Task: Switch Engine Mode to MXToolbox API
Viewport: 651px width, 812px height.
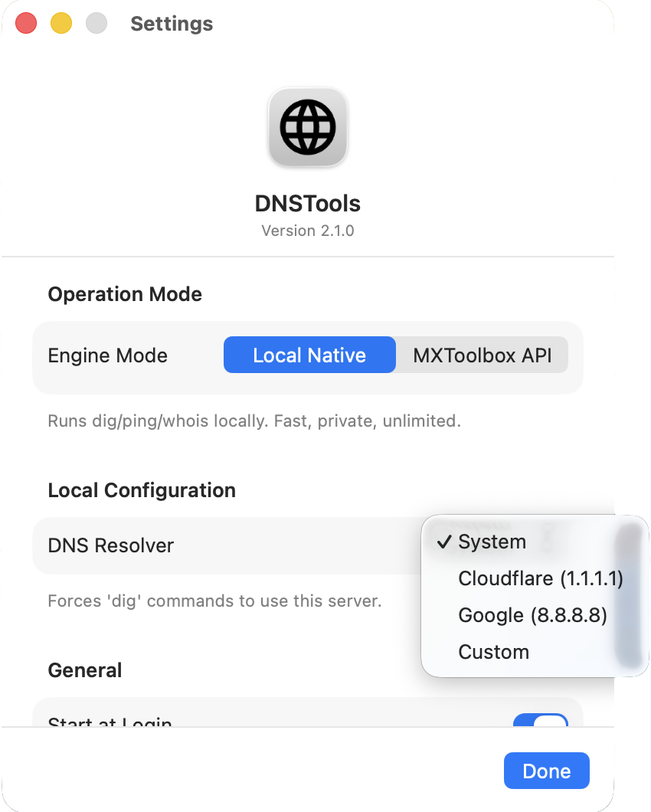Action: click(x=481, y=355)
